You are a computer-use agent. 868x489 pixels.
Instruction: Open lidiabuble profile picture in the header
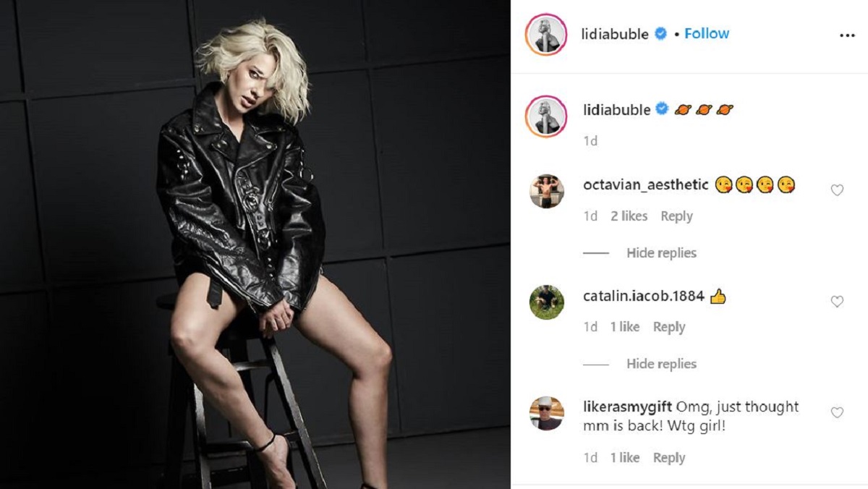[x=546, y=35]
